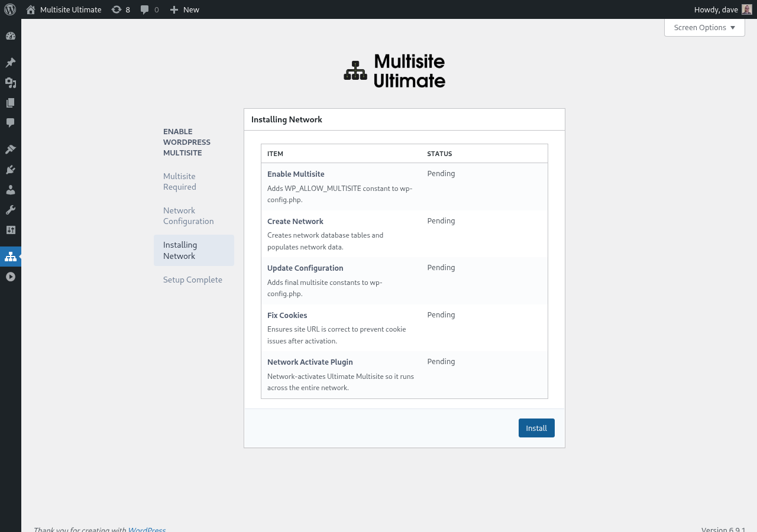Click the home icon beside Multisite Ultimate

coord(31,9)
